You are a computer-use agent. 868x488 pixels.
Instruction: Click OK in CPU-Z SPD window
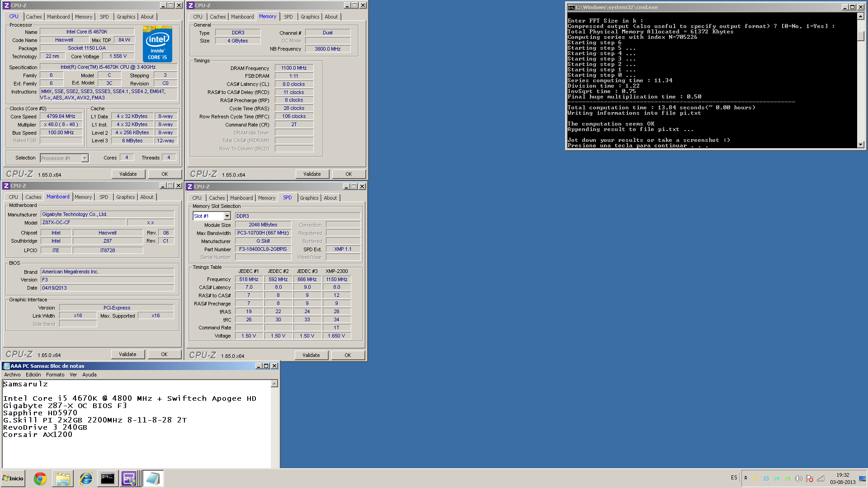click(348, 355)
